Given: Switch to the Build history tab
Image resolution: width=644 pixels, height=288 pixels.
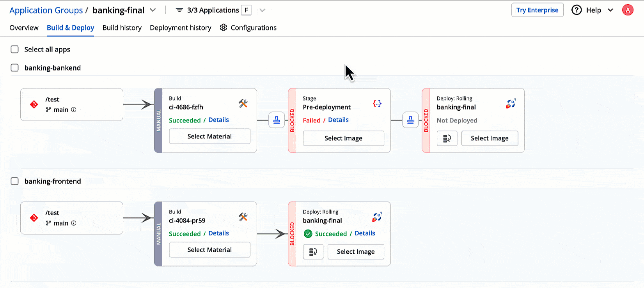Looking at the screenshot, I should pyautogui.click(x=122, y=28).
